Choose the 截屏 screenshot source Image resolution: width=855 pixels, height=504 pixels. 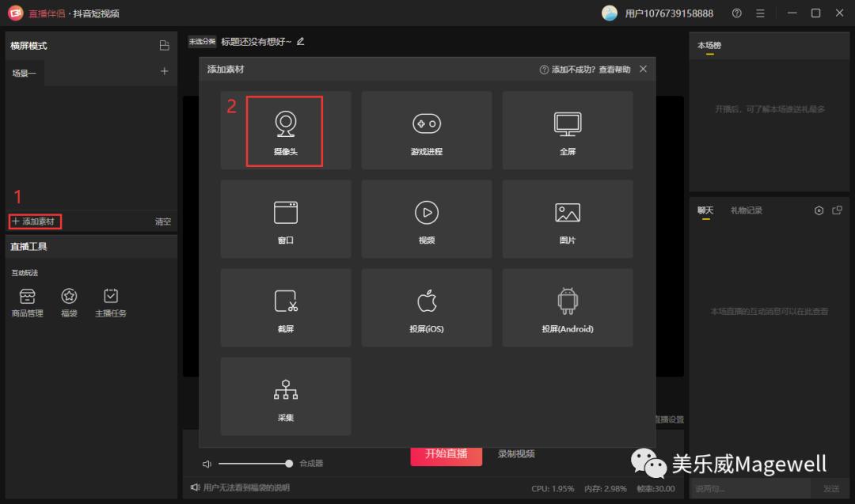(x=285, y=307)
